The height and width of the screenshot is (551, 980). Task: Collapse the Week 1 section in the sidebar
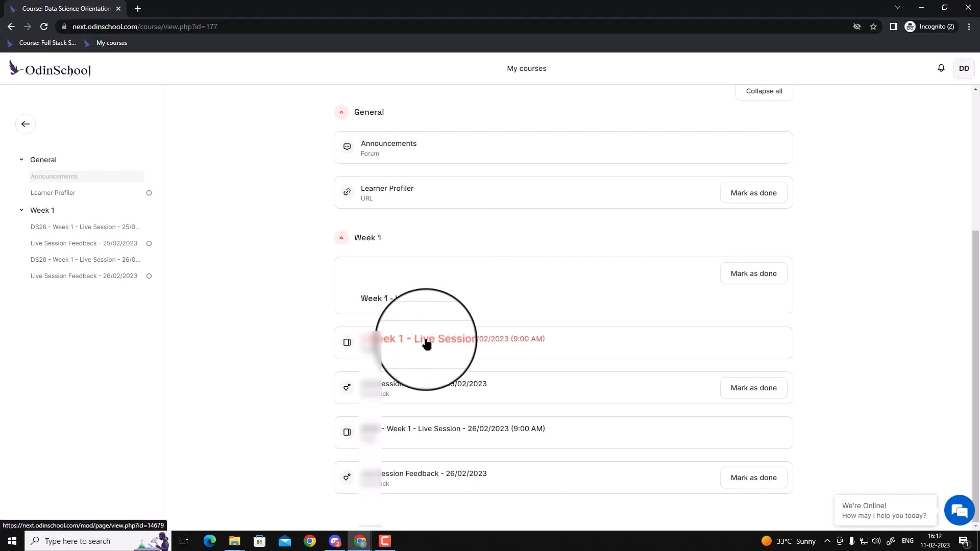click(21, 210)
